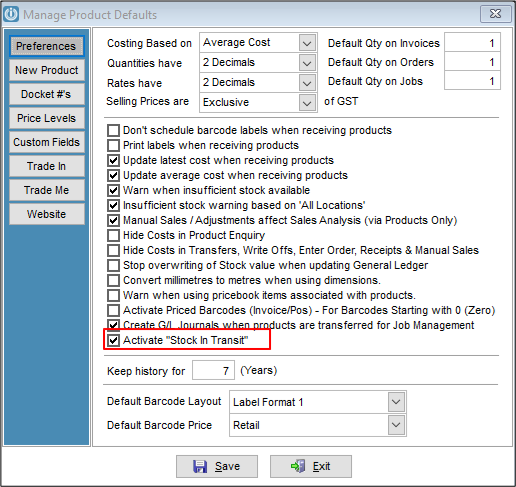
Task: Go to the Trade Me tab
Action: [47, 190]
